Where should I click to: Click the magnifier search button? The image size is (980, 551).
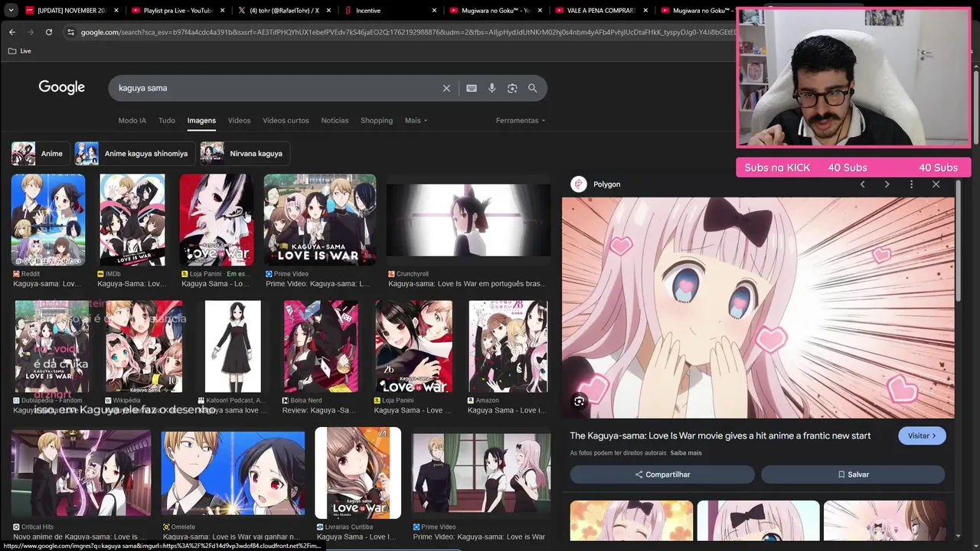click(532, 88)
